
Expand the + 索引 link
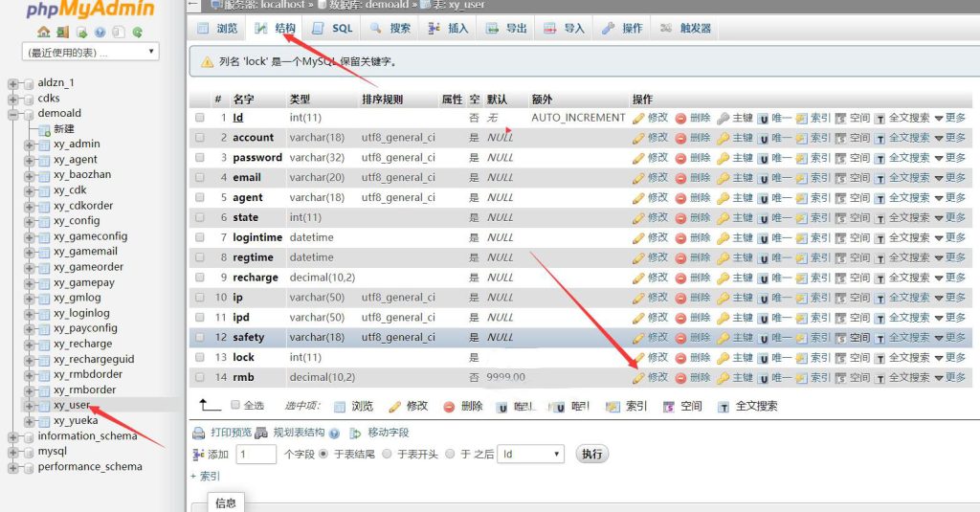coord(205,477)
